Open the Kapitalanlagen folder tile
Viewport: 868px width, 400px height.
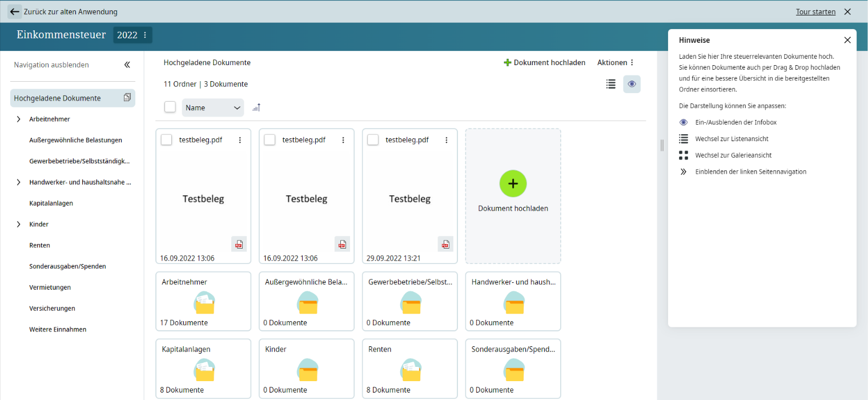[x=203, y=369]
